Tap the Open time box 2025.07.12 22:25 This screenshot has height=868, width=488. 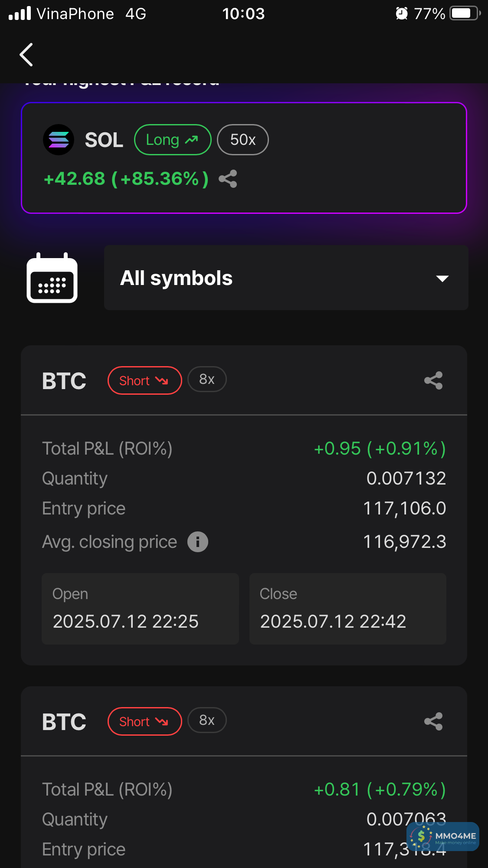coord(140,609)
